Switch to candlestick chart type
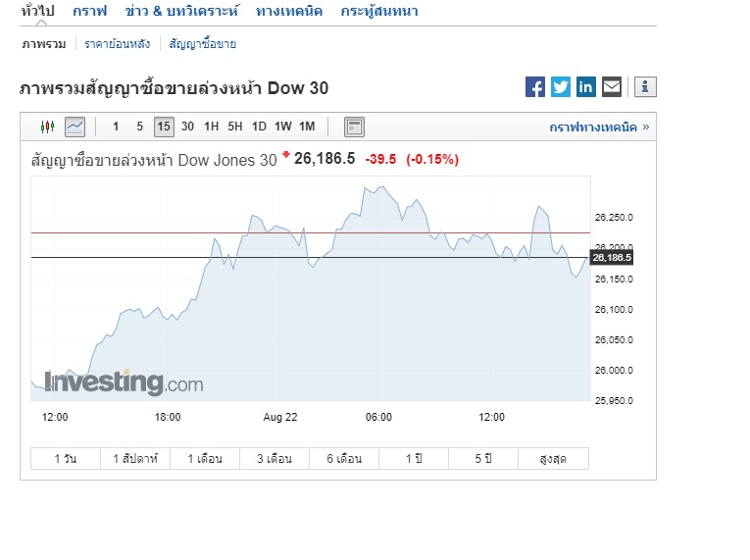The image size is (750, 560). [x=47, y=127]
